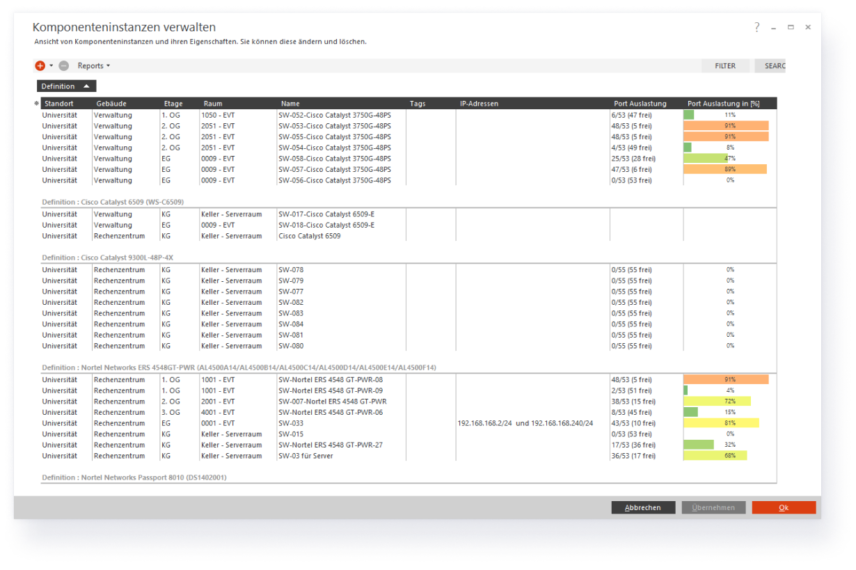
Task: Select row SW-03 für Server
Action: pyautogui.click(x=408, y=456)
